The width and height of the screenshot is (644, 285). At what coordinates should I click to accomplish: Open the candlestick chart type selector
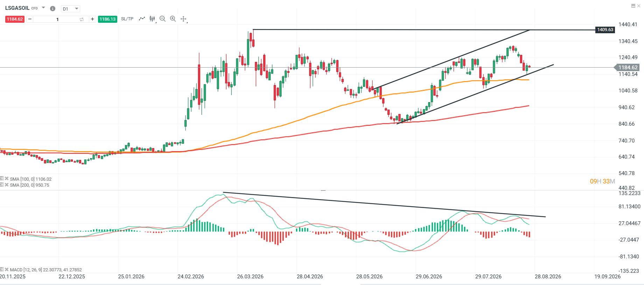pyautogui.click(x=152, y=19)
